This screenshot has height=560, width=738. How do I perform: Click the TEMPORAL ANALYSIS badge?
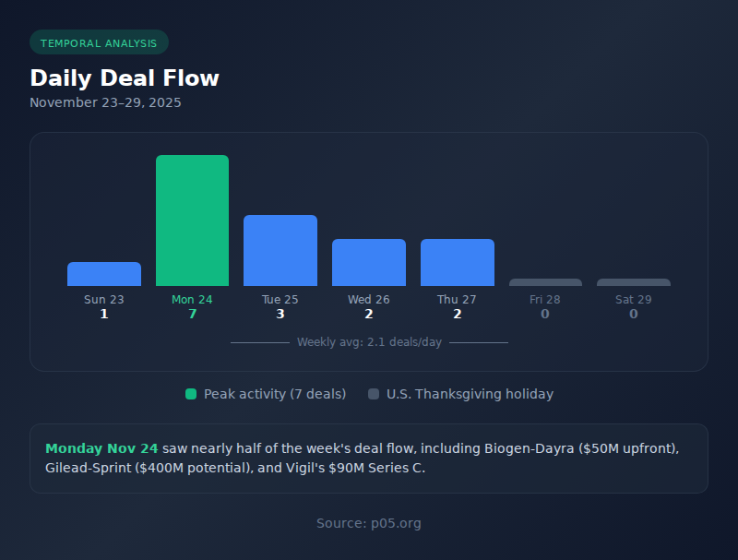pos(99,42)
